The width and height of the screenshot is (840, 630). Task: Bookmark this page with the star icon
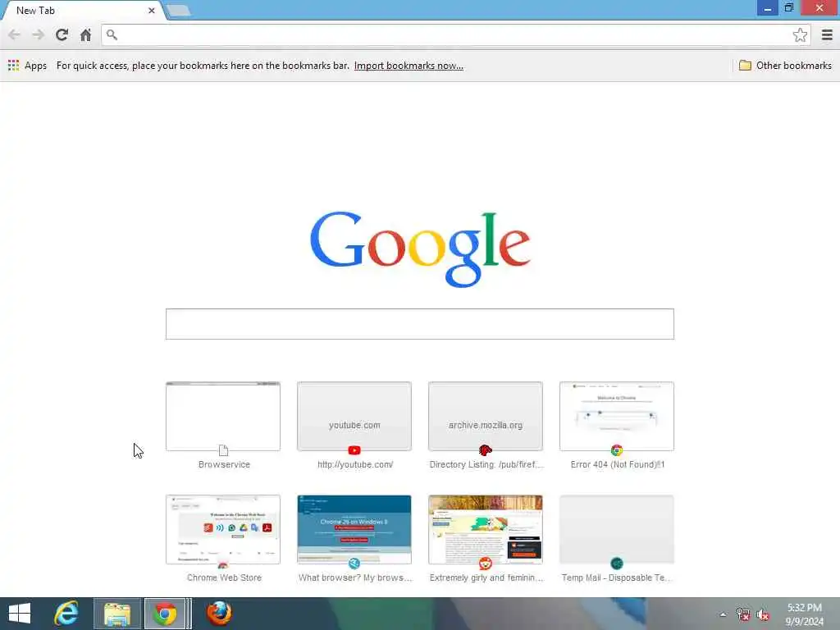(800, 34)
